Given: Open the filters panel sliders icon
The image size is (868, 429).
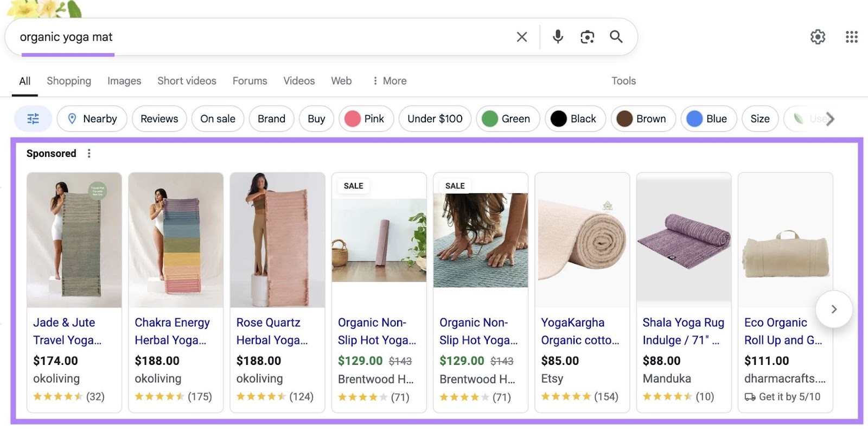Looking at the screenshot, I should click(33, 118).
